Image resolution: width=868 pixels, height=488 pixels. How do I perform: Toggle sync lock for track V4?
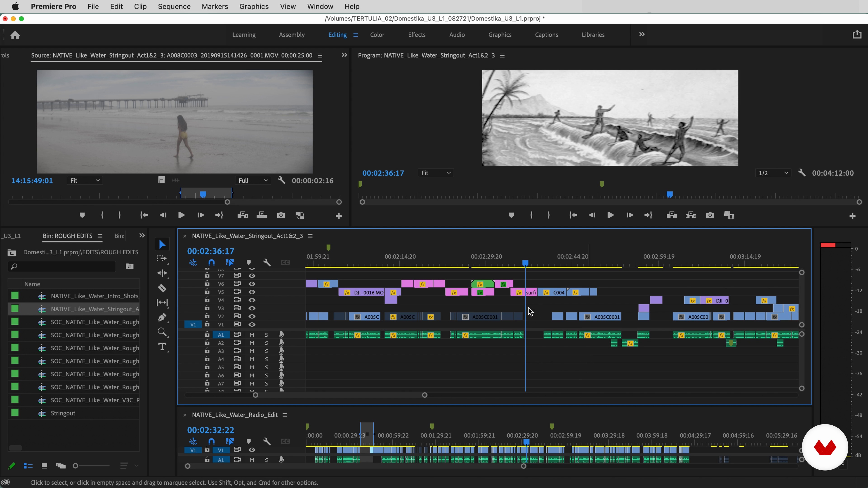[238, 300]
